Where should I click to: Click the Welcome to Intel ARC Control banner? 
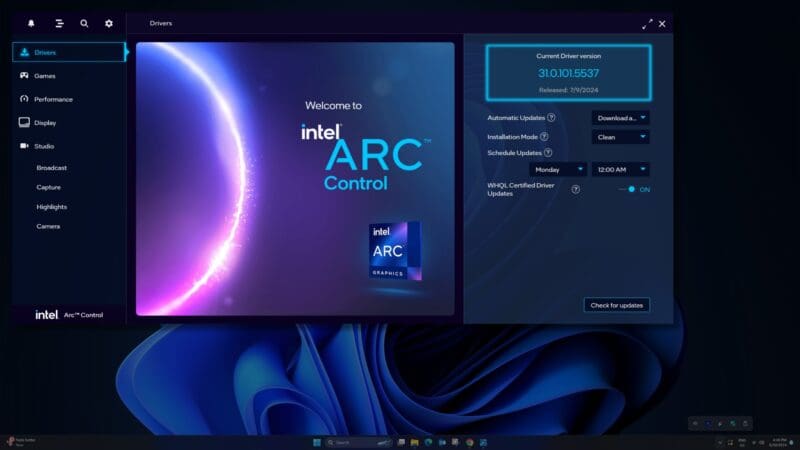pos(295,179)
